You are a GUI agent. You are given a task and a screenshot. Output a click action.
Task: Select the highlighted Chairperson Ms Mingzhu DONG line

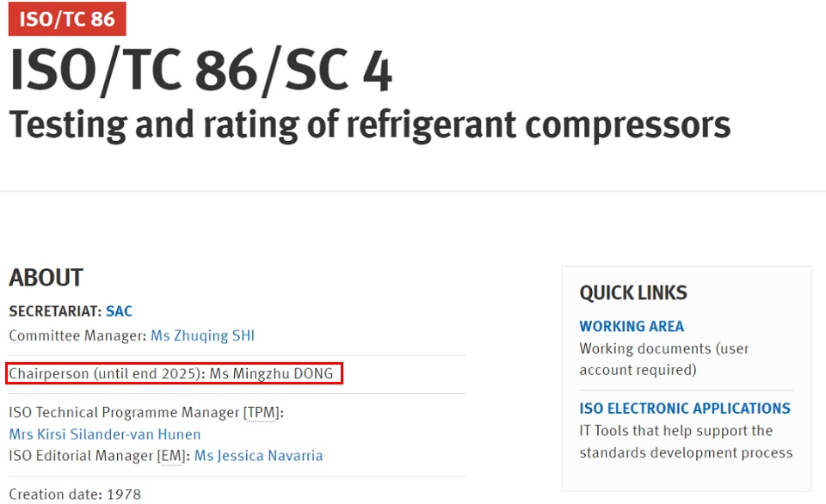click(175, 373)
